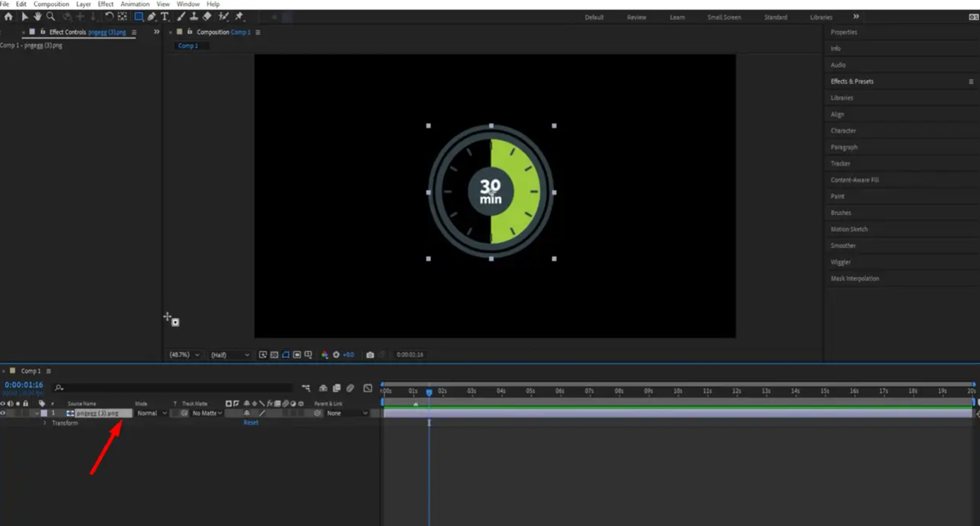This screenshot has width=980, height=526.
Task: Select the Hand tool
Action: tap(38, 17)
